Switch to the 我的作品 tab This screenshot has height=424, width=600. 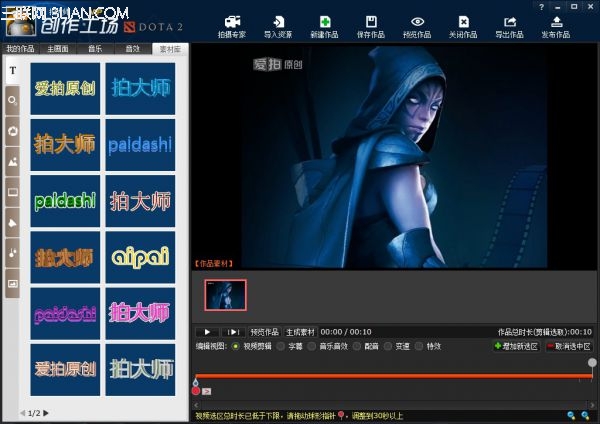[20, 49]
